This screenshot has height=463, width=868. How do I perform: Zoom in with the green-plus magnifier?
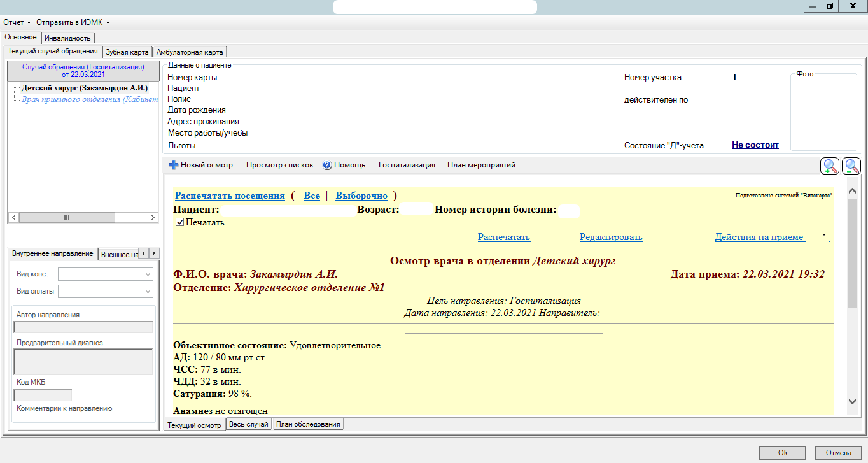click(x=830, y=166)
